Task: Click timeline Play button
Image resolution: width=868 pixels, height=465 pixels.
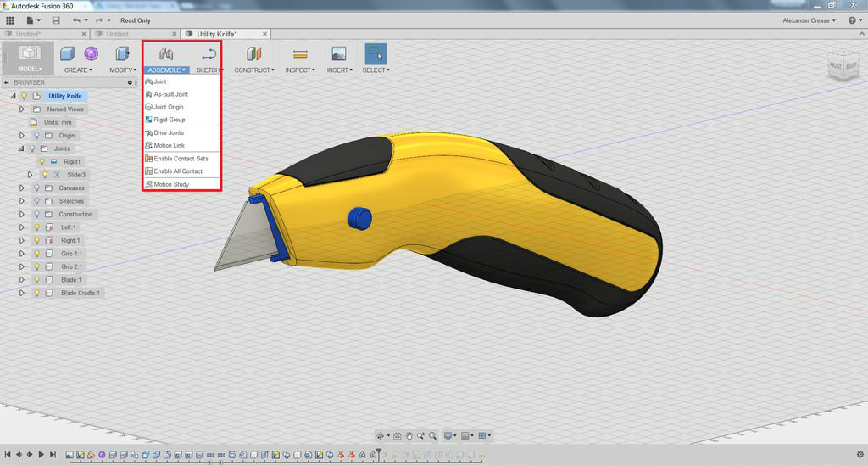Action: [x=41, y=455]
